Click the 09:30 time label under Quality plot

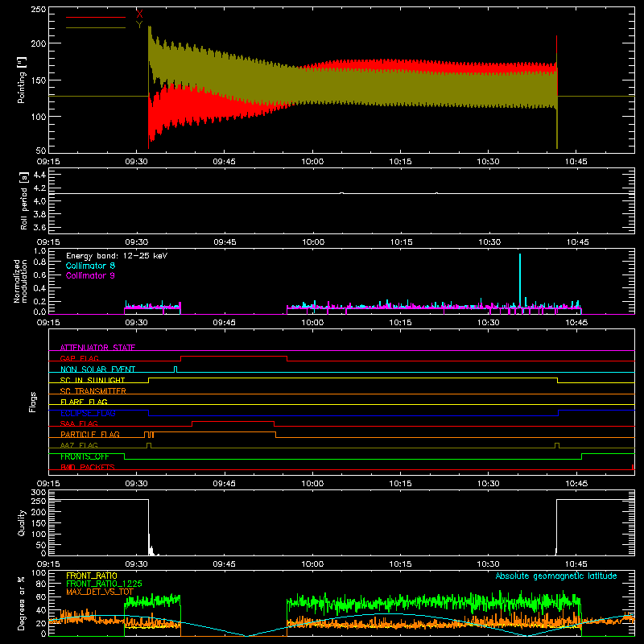click(x=136, y=564)
